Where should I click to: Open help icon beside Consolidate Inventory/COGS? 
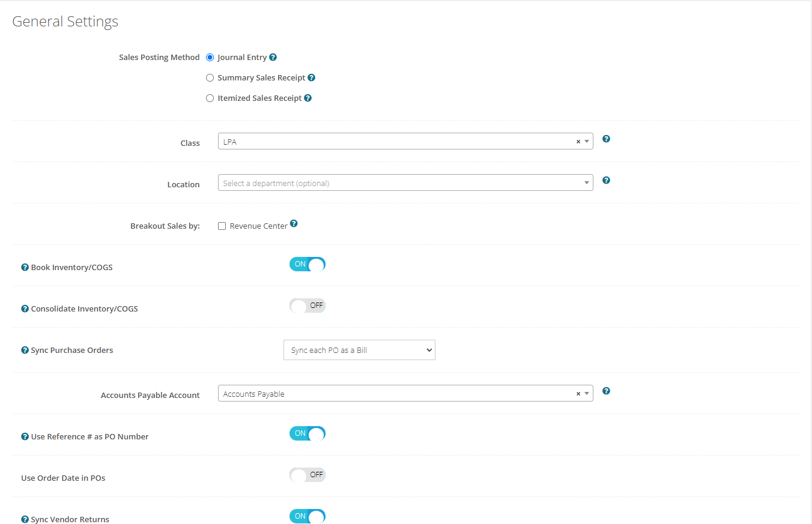(x=25, y=309)
